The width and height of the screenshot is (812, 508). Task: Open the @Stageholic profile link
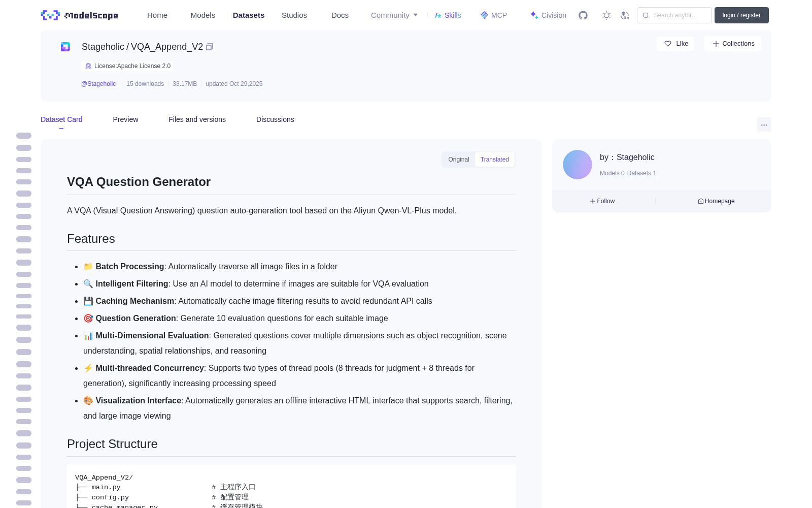98,84
